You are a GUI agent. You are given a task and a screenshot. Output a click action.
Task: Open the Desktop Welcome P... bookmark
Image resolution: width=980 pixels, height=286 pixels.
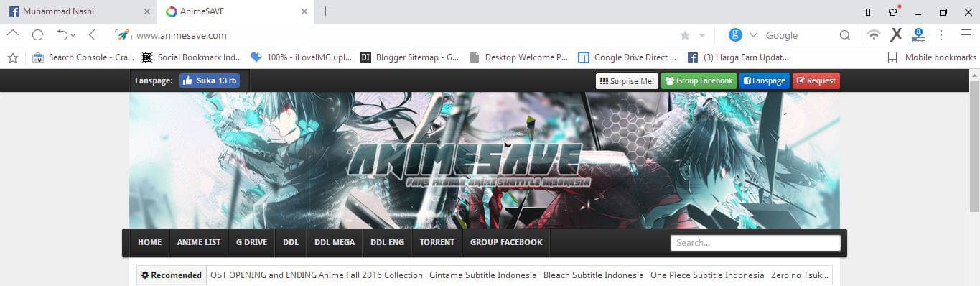click(x=518, y=57)
